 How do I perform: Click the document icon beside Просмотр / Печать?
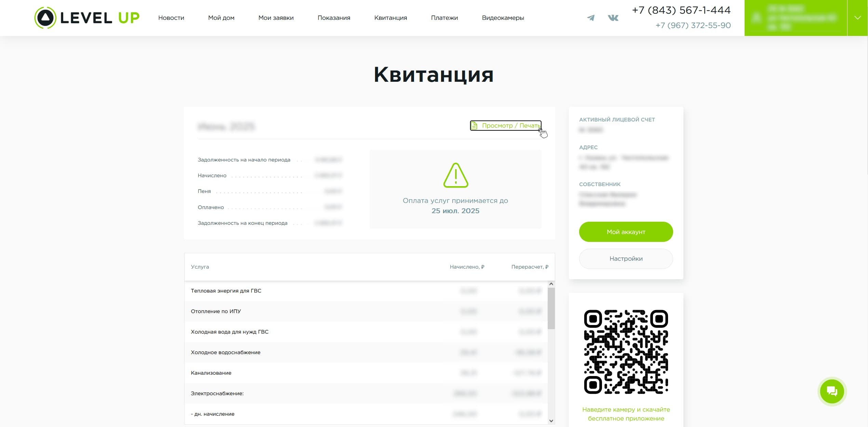click(x=474, y=126)
